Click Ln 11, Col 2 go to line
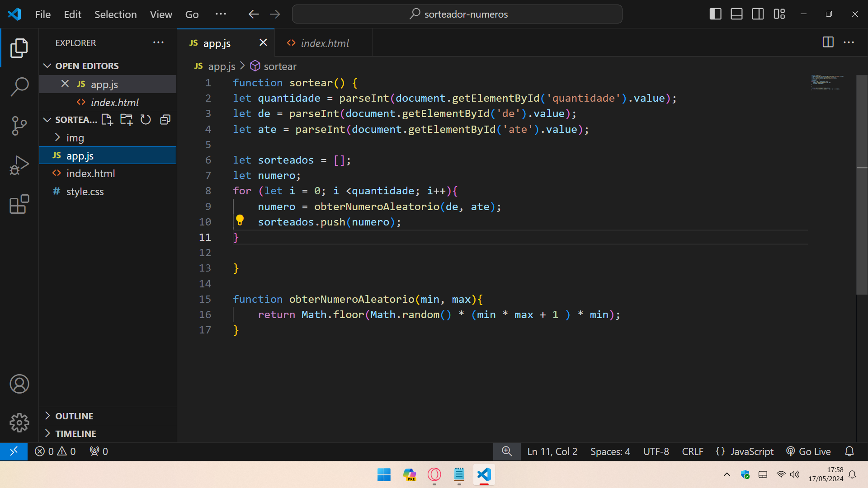Viewport: 868px width, 488px height. pyautogui.click(x=552, y=451)
